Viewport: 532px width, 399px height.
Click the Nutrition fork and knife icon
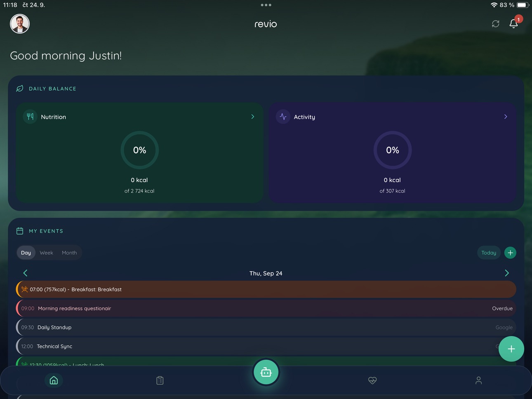[30, 117]
